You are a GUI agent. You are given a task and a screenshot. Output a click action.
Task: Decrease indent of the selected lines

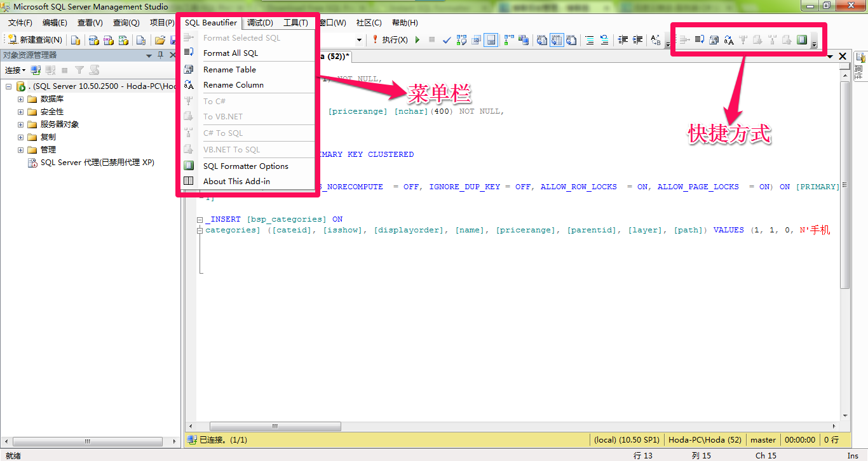623,40
